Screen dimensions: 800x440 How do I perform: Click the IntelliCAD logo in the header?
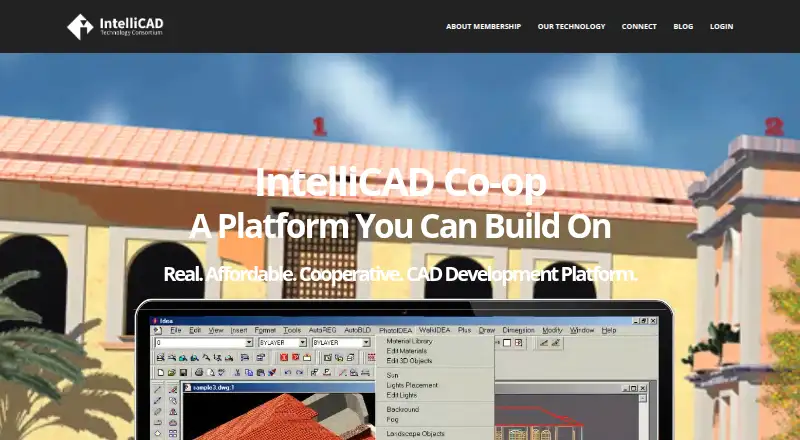[x=115, y=27]
